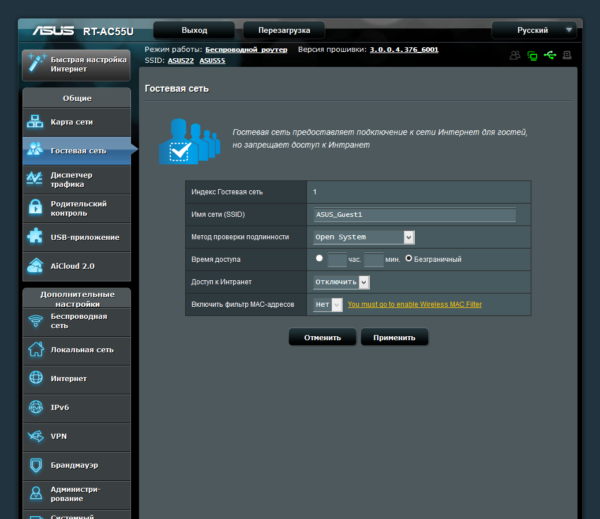Open Диспетчер трафика menu item
Image resolution: width=600 pixels, height=519 pixels.
(77, 180)
